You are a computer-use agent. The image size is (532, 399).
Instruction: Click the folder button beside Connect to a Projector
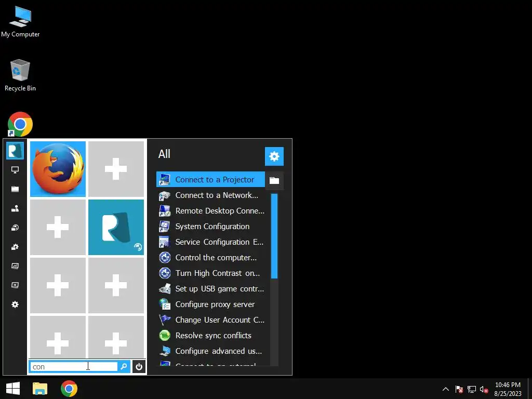(x=274, y=180)
